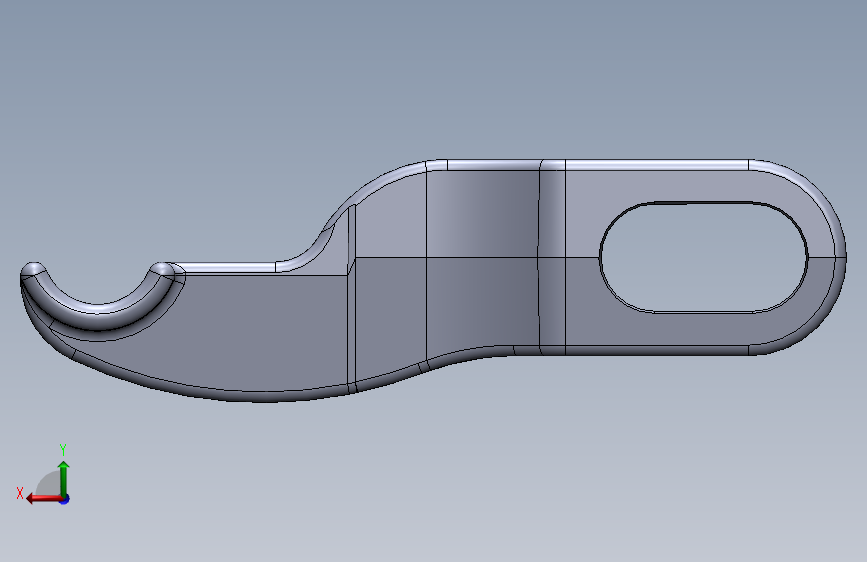Select the large flat face beside the hook
This screenshot has height=562, width=867.
221,332
